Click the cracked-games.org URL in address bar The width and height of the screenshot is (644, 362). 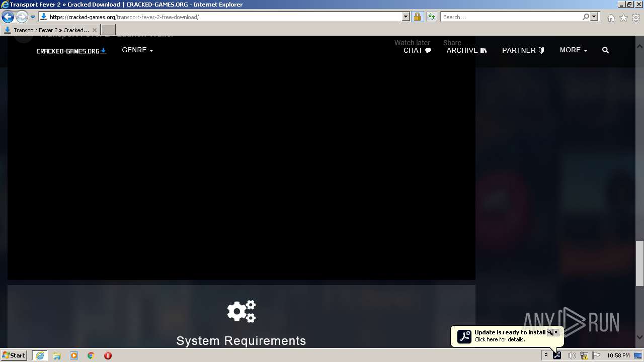click(x=124, y=17)
